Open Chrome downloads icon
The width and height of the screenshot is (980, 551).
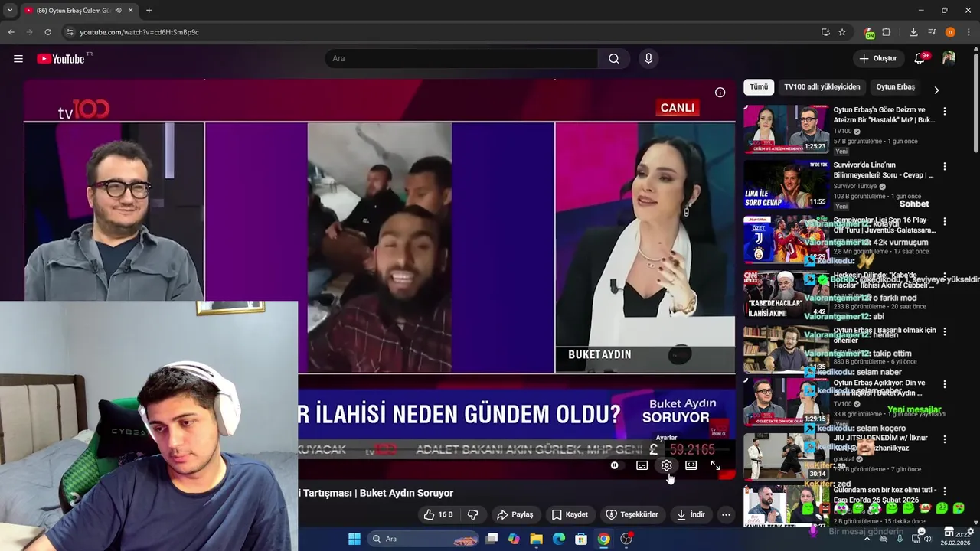click(x=913, y=32)
